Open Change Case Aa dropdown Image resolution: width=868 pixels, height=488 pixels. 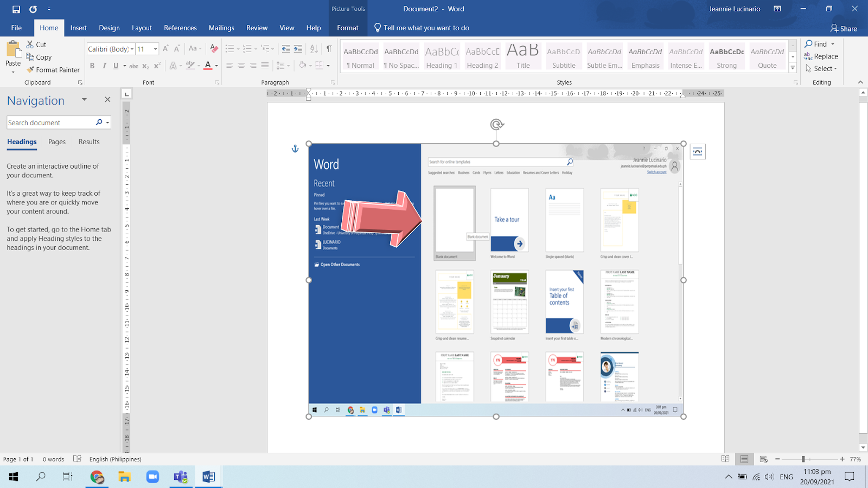[195, 49]
